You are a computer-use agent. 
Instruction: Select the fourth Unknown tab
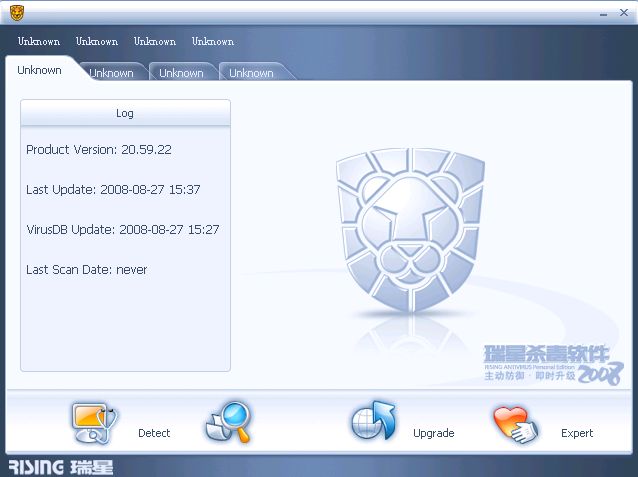point(251,73)
